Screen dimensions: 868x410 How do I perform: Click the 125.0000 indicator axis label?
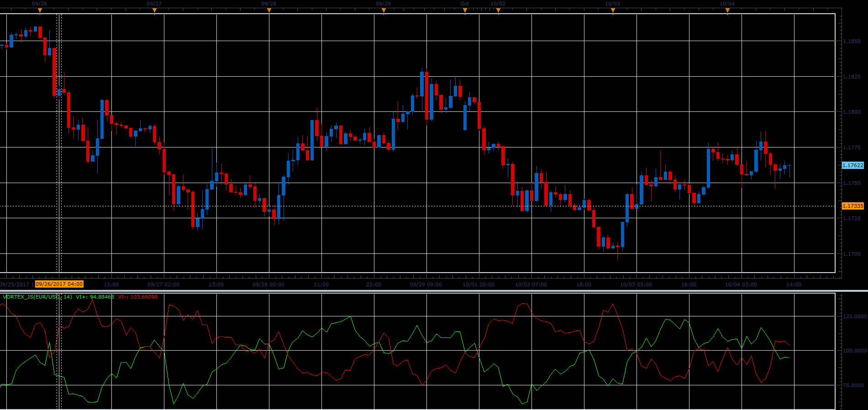click(854, 316)
